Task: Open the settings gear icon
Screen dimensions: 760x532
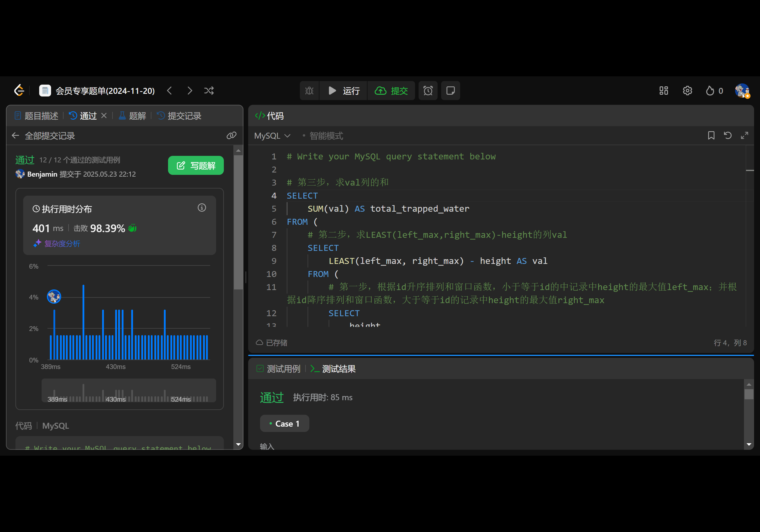Action: coord(687,90)
